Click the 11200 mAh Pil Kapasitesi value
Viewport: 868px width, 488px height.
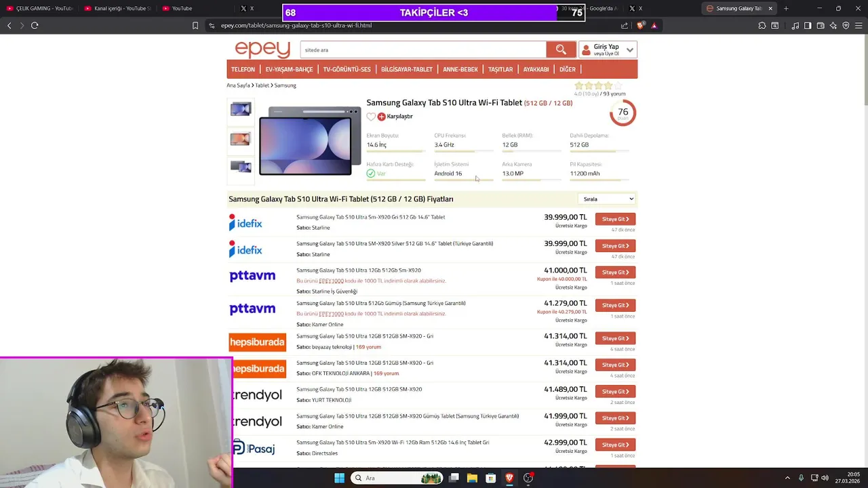click(x=585, y=174)
